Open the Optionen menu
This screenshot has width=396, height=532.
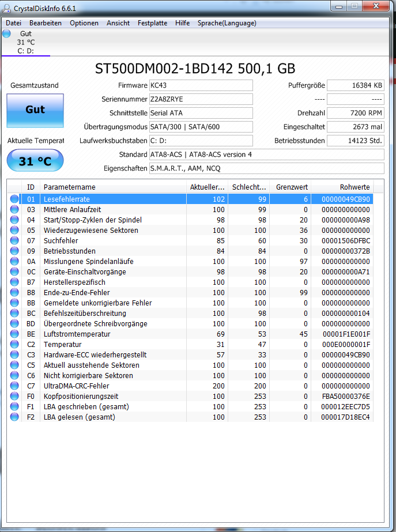[x=84, y=23]
